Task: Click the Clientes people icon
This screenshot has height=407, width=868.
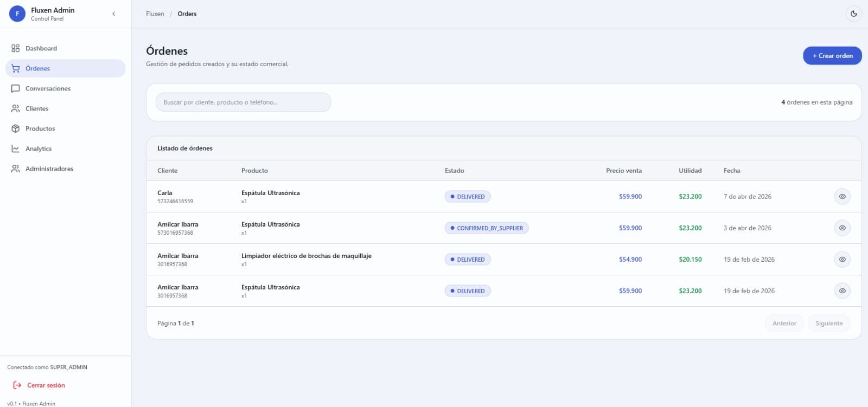Action: click(16, 108)
